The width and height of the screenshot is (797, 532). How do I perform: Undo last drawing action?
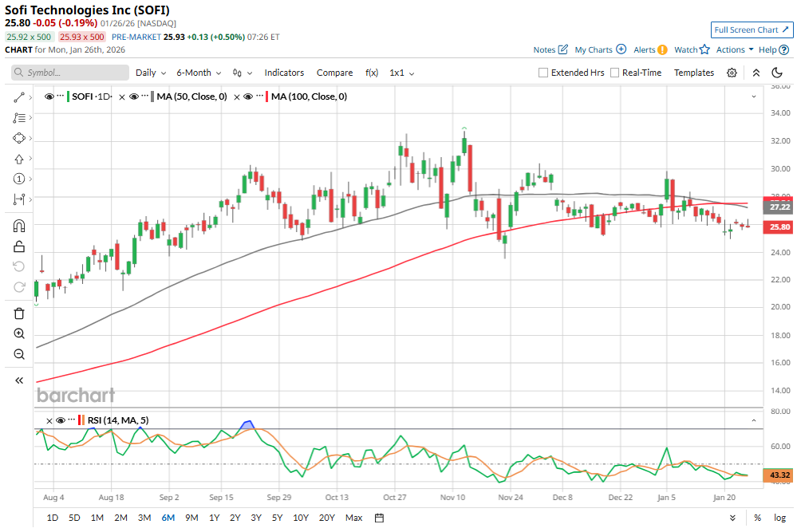tap(19, 266)
